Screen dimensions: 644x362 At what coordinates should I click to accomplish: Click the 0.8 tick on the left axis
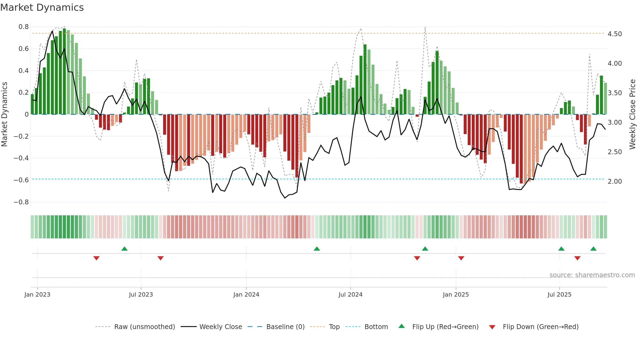tap(24, 27)
